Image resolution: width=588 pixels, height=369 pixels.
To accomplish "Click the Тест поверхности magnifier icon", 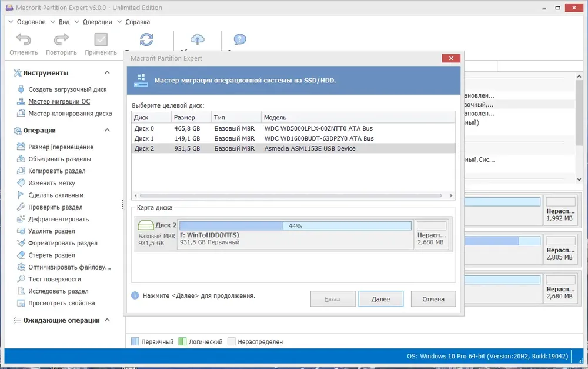I will click(x=21, y=279).
